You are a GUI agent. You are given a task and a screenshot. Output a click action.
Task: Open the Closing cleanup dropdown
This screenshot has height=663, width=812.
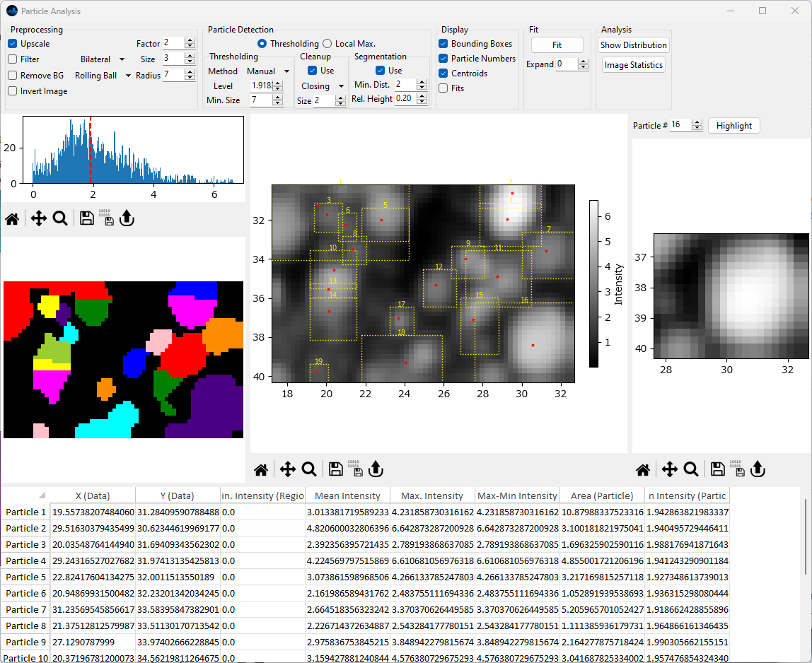click(x=323, y=86)
